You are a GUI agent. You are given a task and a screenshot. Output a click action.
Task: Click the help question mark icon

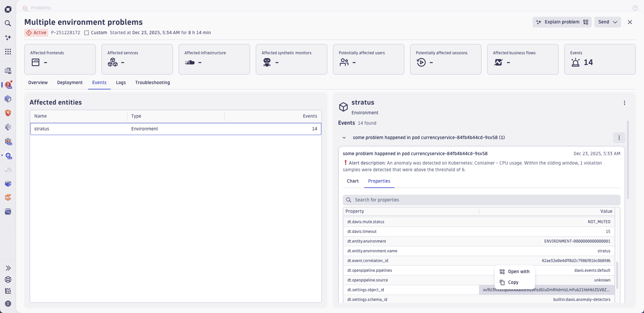[x=635, y=8]
